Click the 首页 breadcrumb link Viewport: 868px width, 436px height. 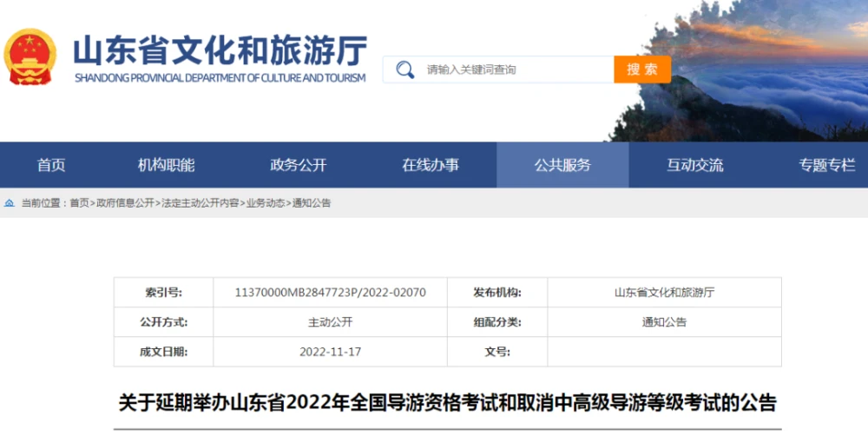pyautogui.click(x=79, y=203)
